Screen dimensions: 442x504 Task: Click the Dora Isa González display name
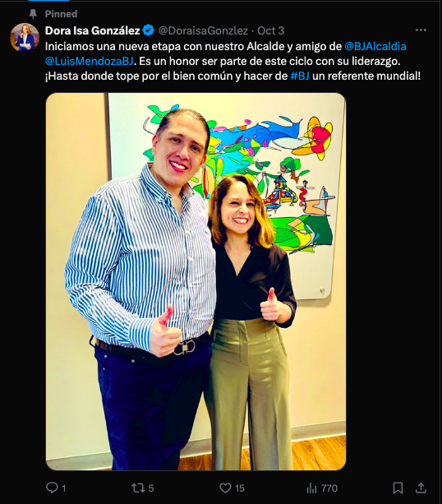click(x=93, y=30)
